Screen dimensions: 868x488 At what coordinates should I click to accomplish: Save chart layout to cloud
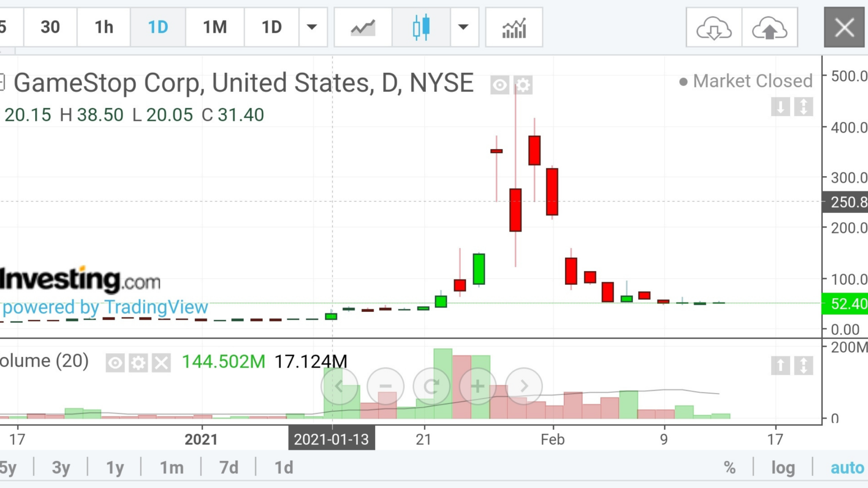pos(770,27)
